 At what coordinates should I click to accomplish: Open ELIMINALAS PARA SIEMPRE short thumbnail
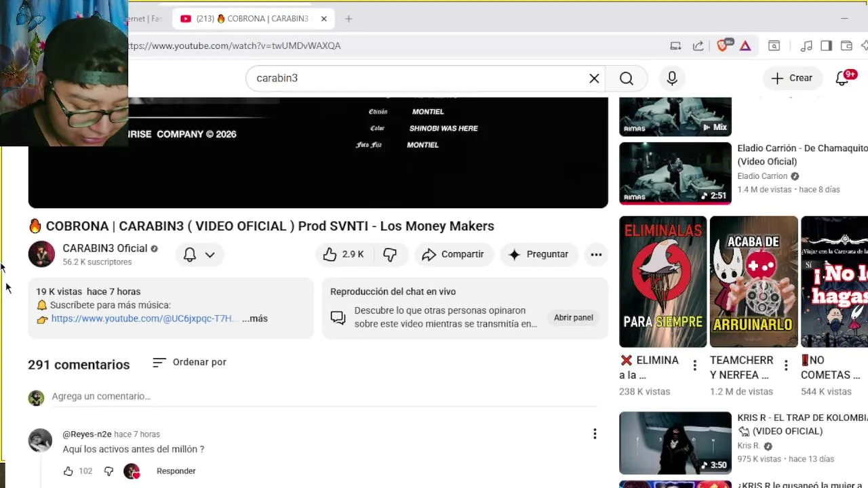[x=663, y=281]
